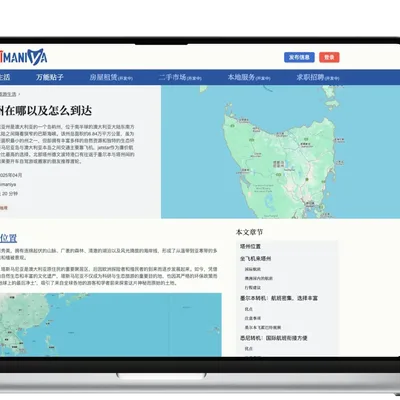Click the 20 分钟 reading time text
This screenshot has width=400, height=400.
pos(10,193)
